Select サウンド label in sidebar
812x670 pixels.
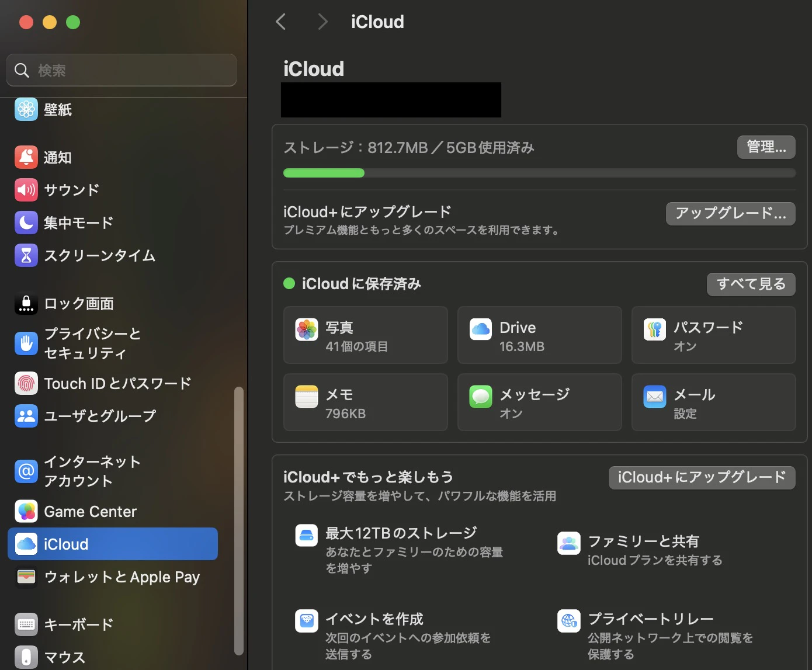[72, 190]
